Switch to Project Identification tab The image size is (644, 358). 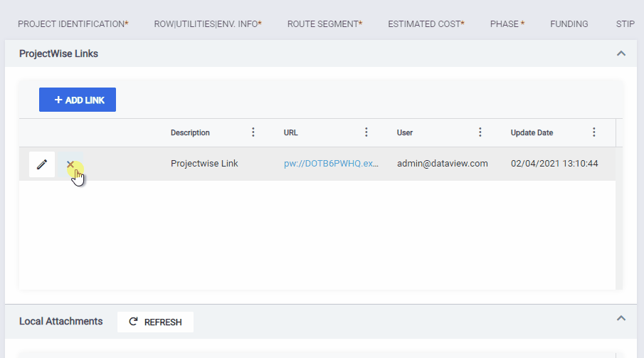click(73, 24)
